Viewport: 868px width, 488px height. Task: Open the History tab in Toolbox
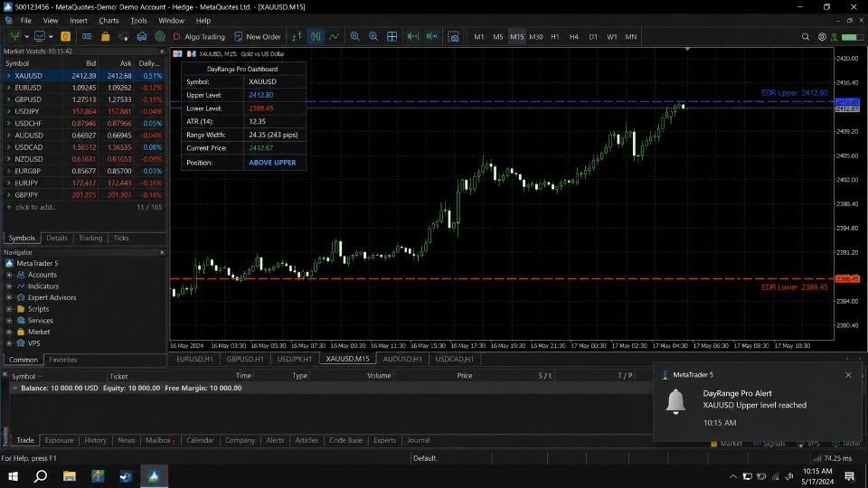[95, 440]
